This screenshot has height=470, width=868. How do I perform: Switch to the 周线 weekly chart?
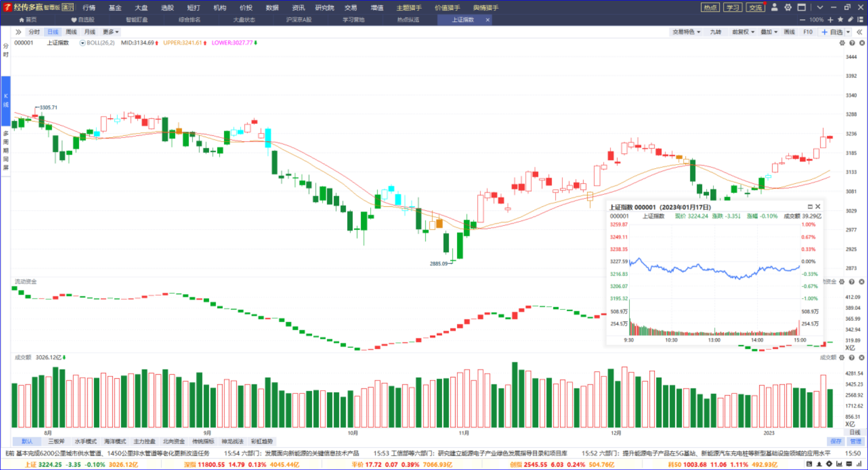coord(71,32)
